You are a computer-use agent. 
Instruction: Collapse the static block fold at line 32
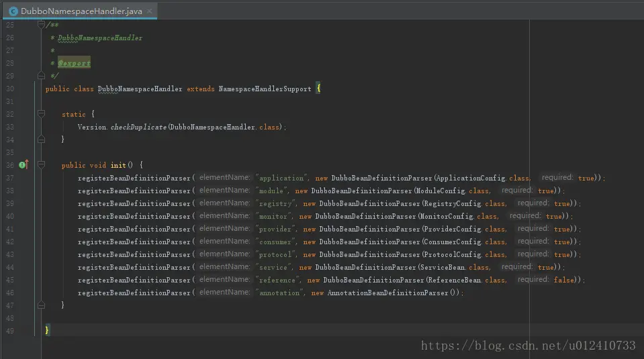pos(41,113)
